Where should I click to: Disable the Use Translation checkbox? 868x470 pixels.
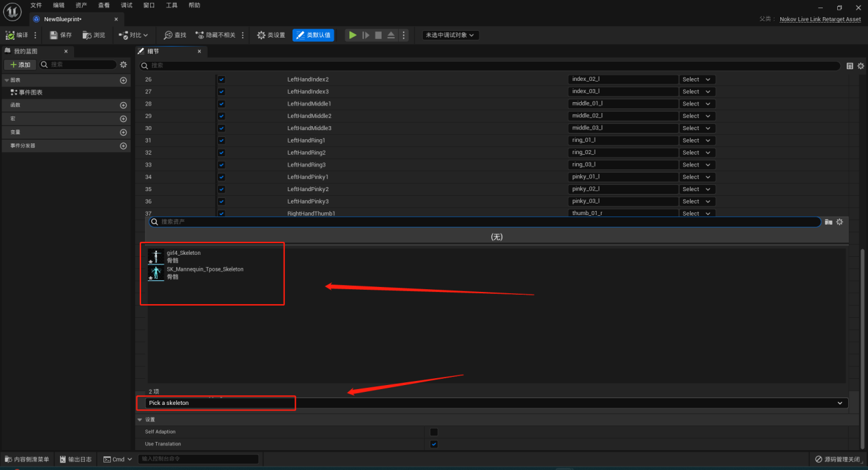[434, 444]
